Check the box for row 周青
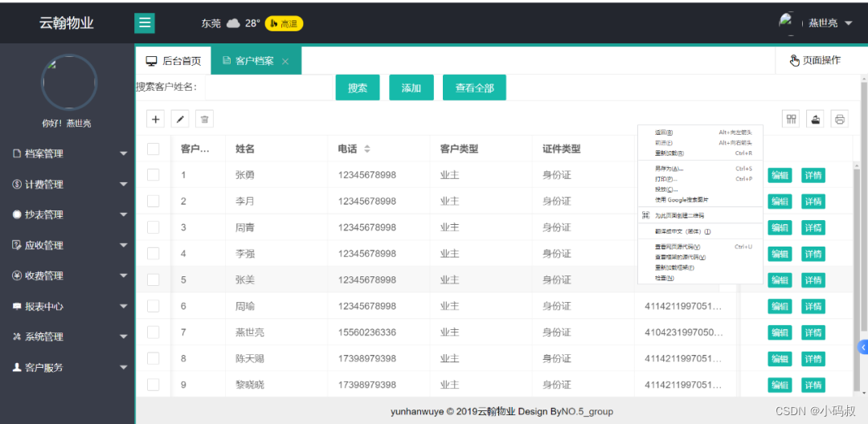 coord(154,227)
